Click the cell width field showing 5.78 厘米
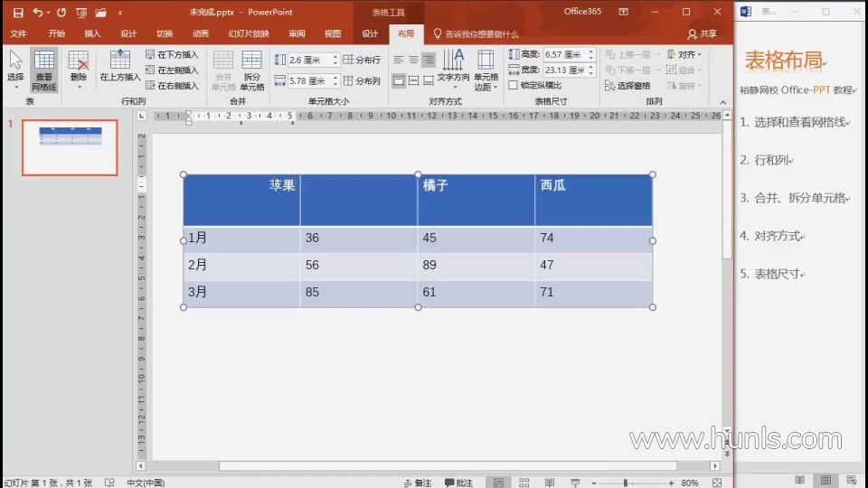Image resolution: width=868 pixels, height=488 pixels. click(309, 80)
